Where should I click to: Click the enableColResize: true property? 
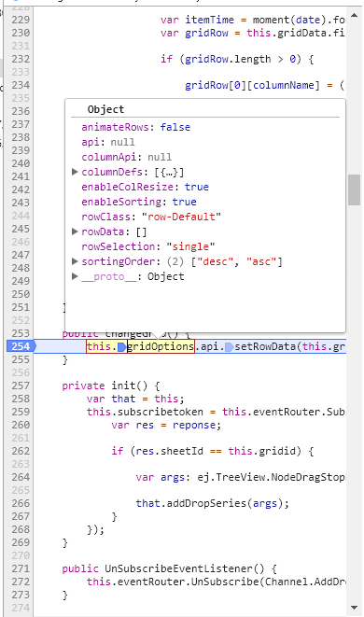click(x=145, y=187)
